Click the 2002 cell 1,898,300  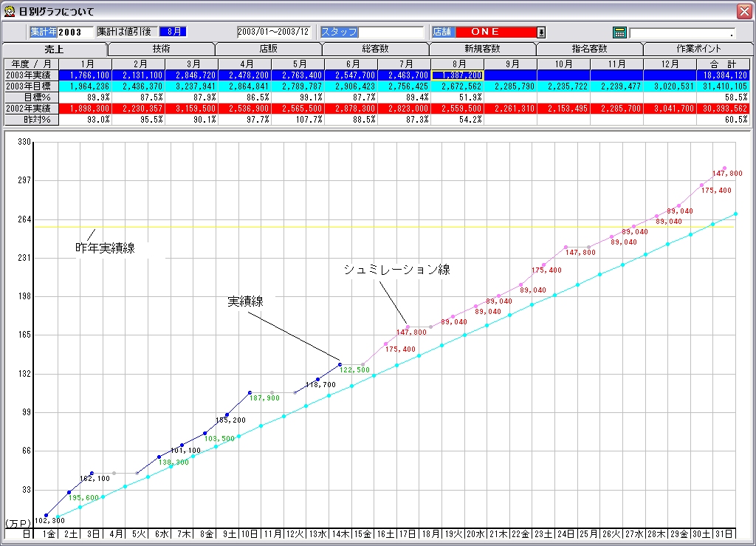click(86, 109)
